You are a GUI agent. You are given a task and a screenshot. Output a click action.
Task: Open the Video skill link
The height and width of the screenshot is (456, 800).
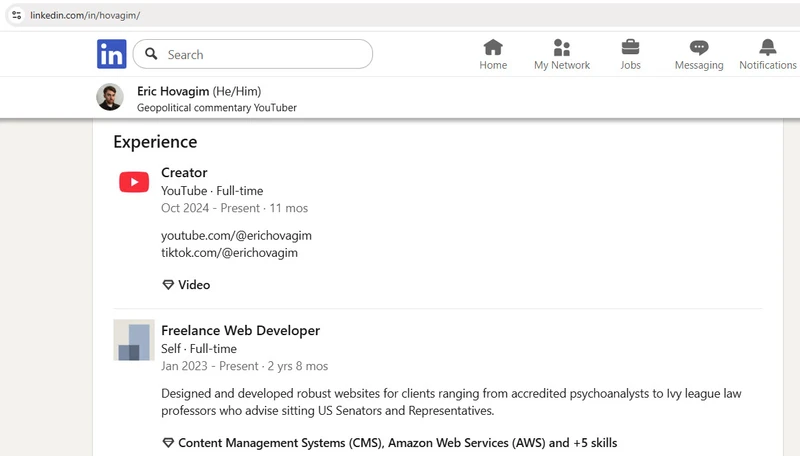point(194,285)
